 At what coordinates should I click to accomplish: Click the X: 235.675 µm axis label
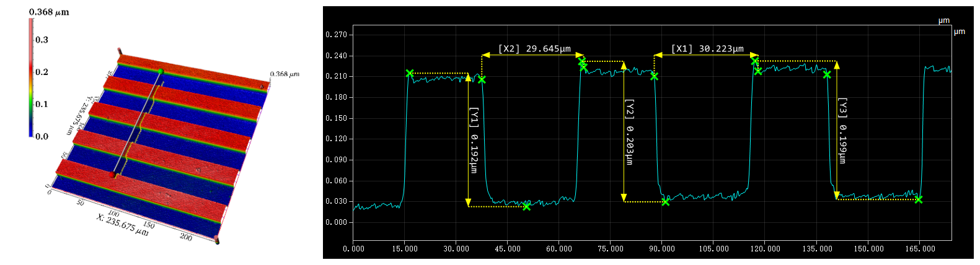point(122,224)
